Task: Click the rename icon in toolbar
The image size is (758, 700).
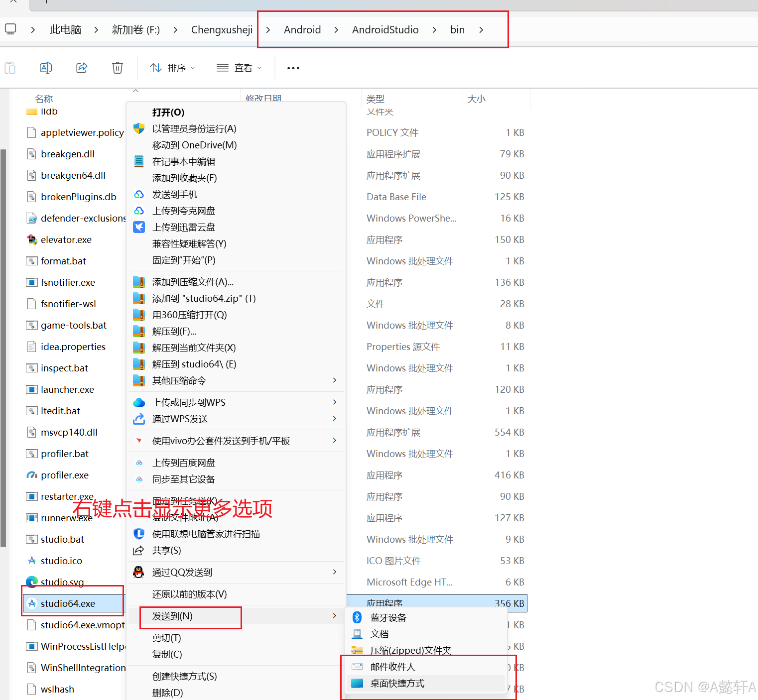Action: 46,68
